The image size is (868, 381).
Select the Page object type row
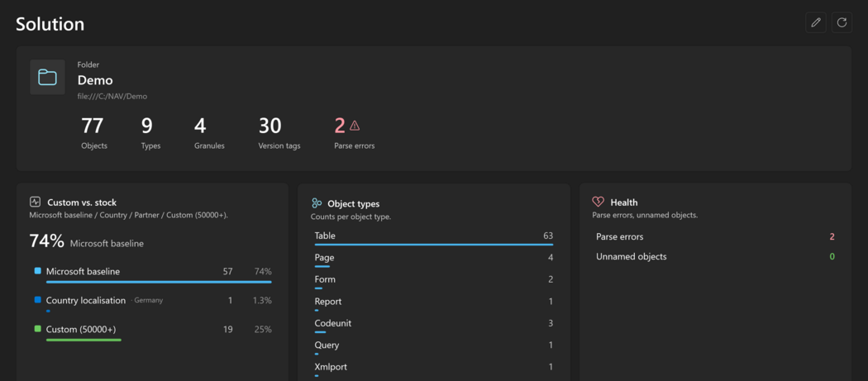[x=434, y=260]
